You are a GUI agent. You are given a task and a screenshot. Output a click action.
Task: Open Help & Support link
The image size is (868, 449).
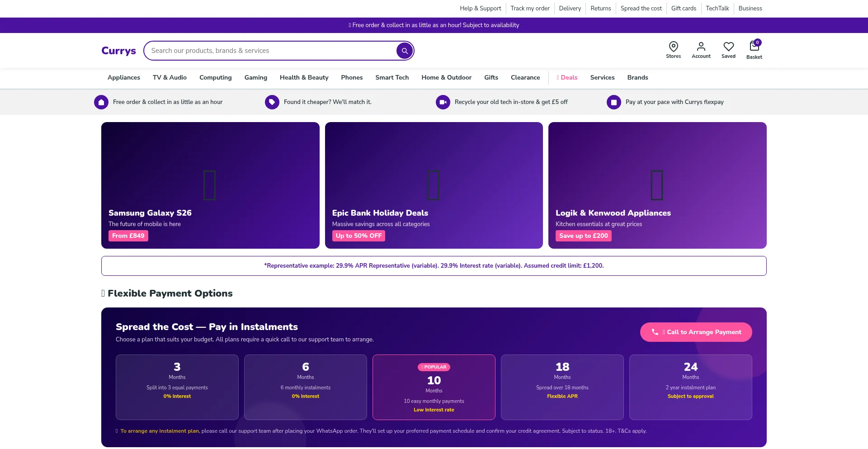[x=480, y=9]
